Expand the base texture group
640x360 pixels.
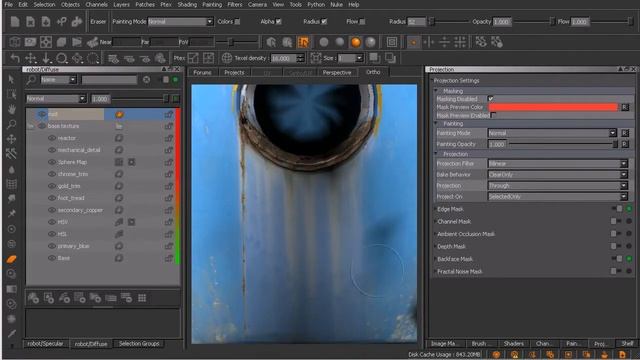[31, 127]
